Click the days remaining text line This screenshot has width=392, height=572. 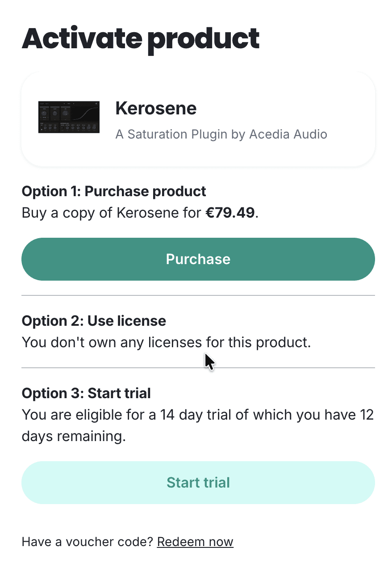coord(74,436)
